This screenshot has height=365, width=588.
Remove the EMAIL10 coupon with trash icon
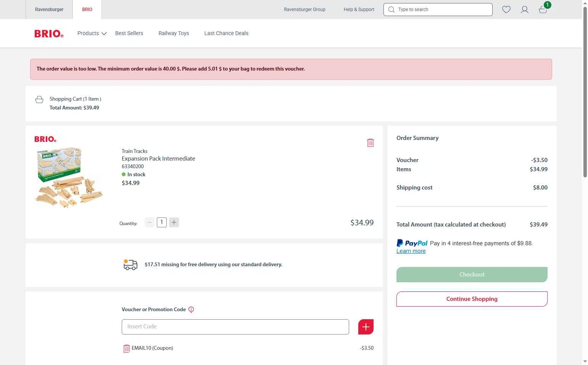tap(126, 349)
